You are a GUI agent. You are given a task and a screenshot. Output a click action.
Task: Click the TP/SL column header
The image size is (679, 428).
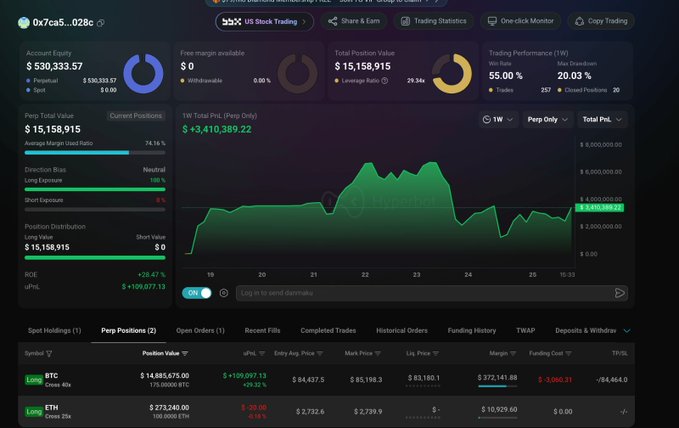click(619, 353)
